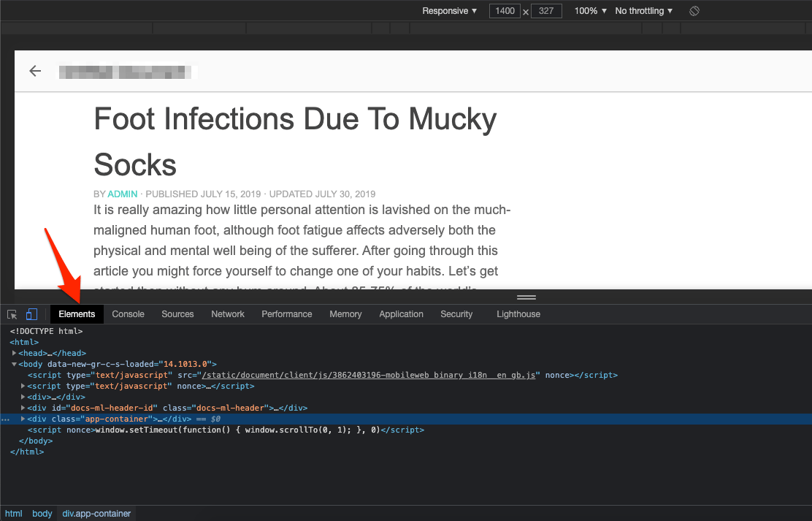The image size is (812, 521).
Task: Open the Lighthouse tab
Action: (x=518, y=314)
